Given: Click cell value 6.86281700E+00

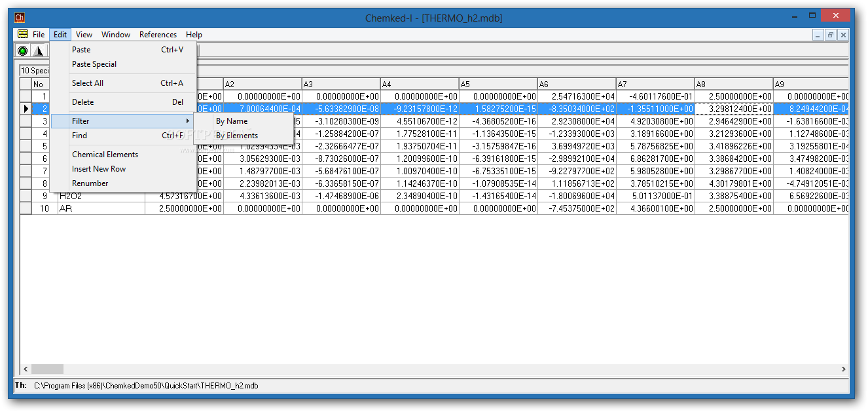Looking at the screenshot, I should (655, 159).
